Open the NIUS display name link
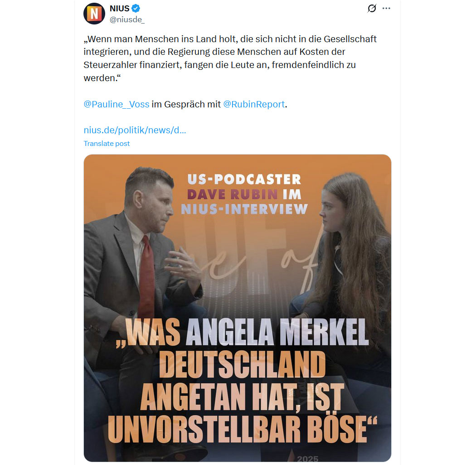The width and height of the screenshot is (476, 465). [120, 9]
